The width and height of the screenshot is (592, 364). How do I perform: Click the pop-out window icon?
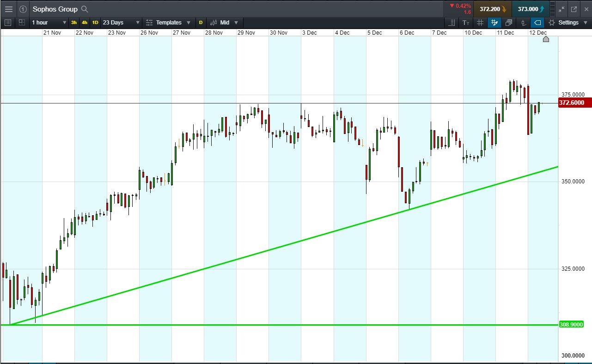coord(574,9)
